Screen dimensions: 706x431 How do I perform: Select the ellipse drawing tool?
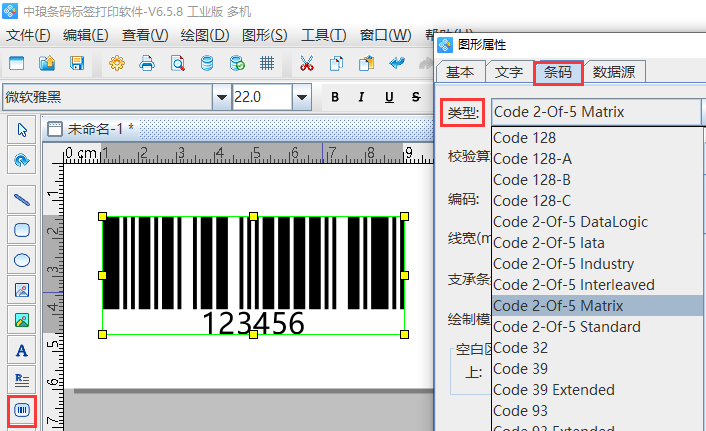(21, 260)
